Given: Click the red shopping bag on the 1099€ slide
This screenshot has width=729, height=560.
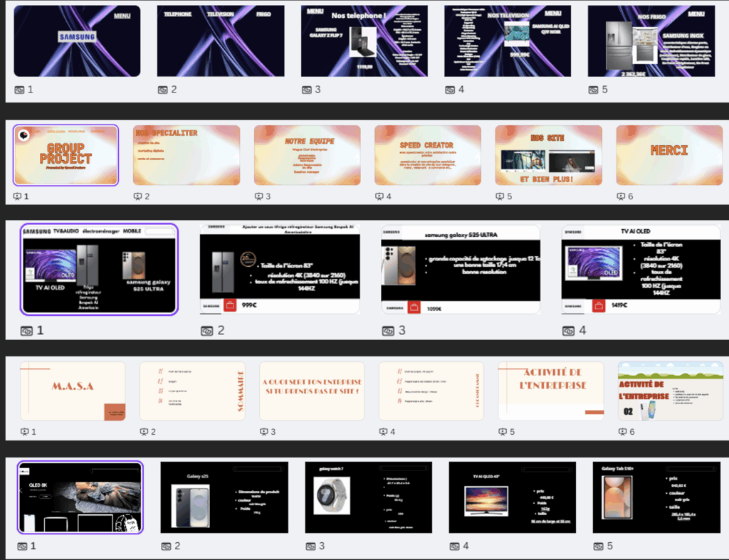Looking at the screenshot, I should pyautogui.click(x=412, y=307).
